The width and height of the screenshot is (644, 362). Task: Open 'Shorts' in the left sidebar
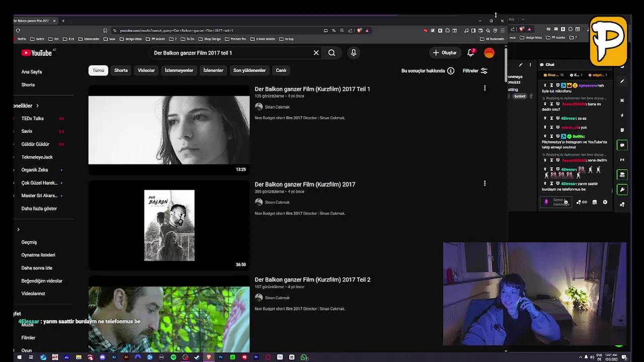28,85
